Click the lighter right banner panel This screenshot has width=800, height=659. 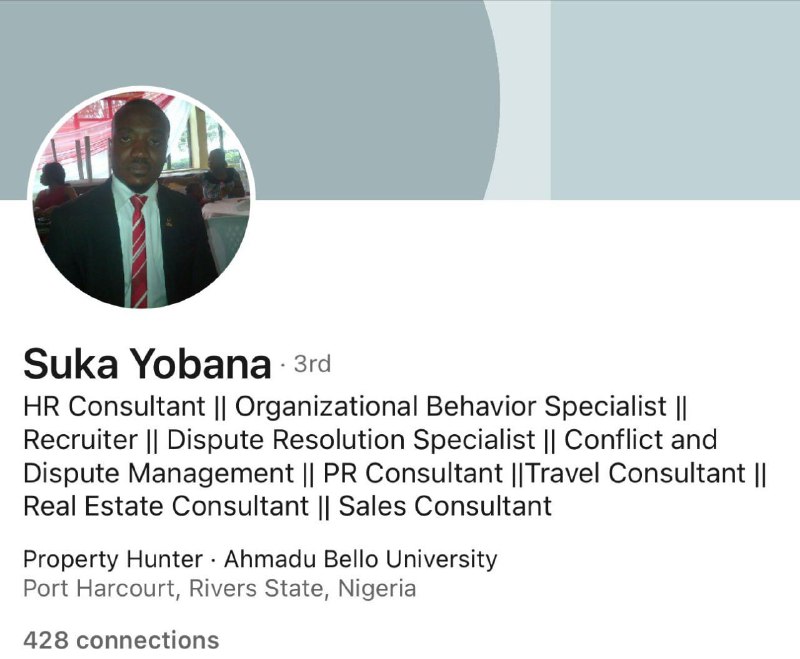(x=675, y=100)
